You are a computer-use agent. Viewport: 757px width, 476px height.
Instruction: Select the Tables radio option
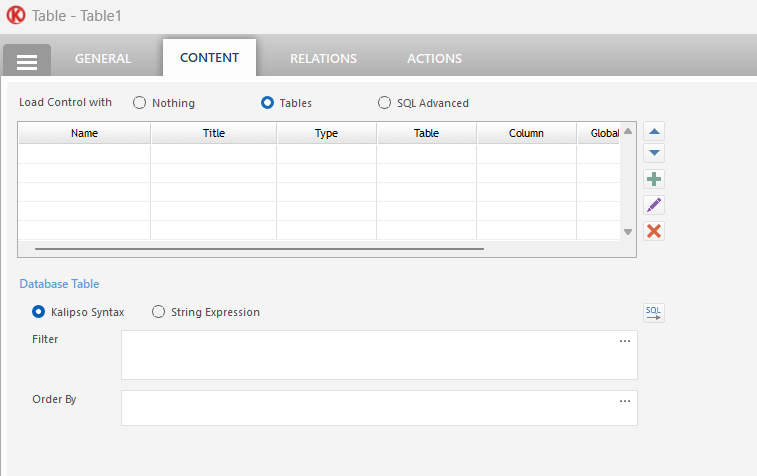coord(268,103)
